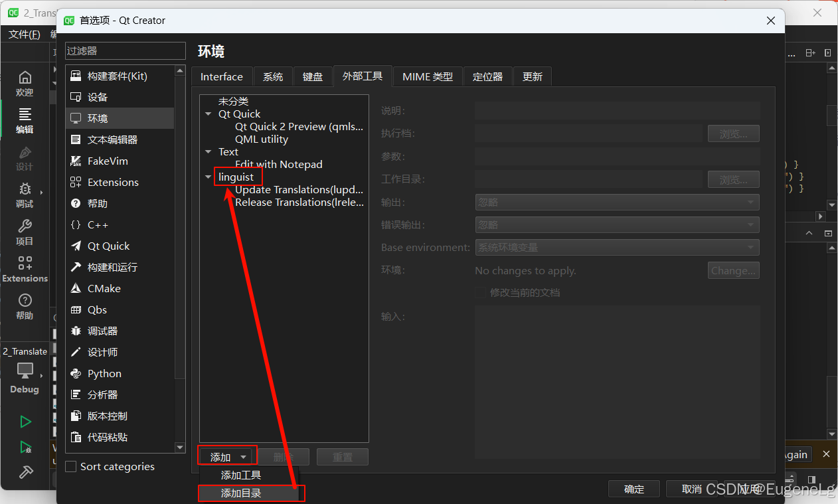The image size is (838, 504).
Task: Collapse the Text tree category
Action: (209, 152)
